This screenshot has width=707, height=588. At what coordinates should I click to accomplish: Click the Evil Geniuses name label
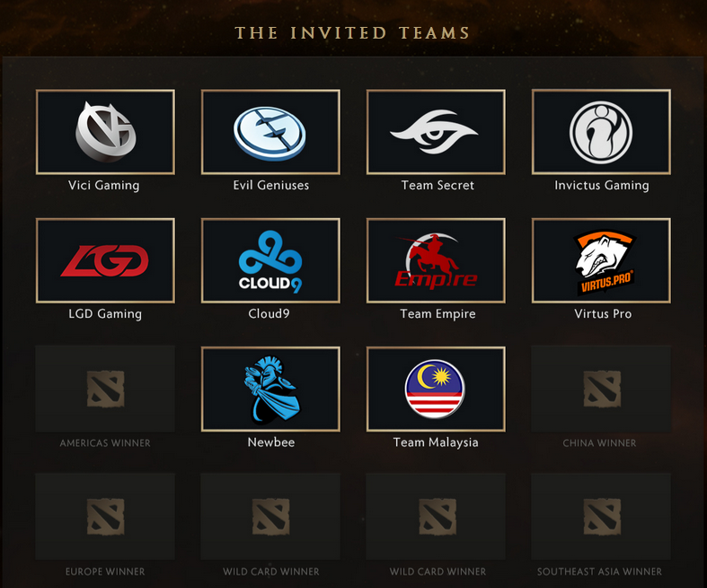(271, 185)
